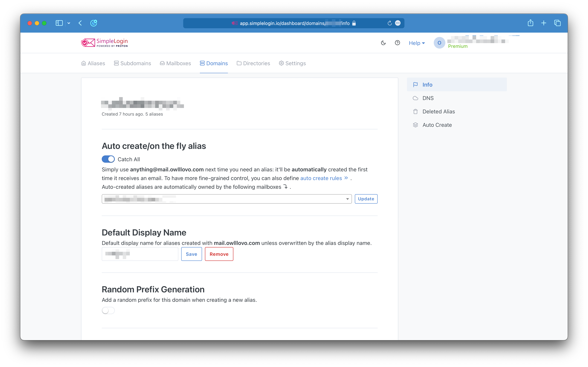The width and height of the screenshot is (588, 367).
Task: Open the Help dropdown menu
Action: click(x=417, y=43)
